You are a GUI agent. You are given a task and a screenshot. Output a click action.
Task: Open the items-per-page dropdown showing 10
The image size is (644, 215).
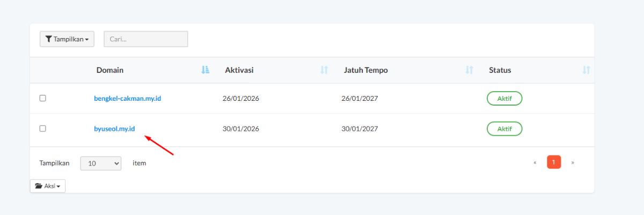click(x=101, y=164)
